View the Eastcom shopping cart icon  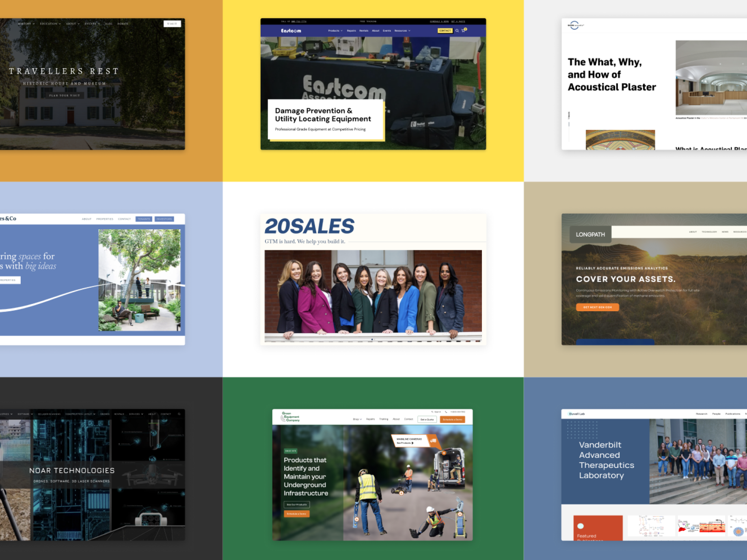click(x=463, y=31)
